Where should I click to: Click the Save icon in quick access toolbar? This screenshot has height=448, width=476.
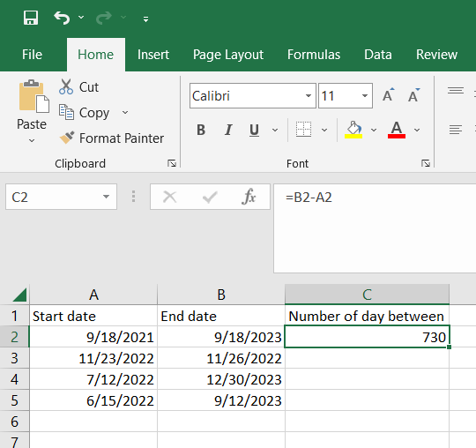pyautogui.click(x=31, y=18)
